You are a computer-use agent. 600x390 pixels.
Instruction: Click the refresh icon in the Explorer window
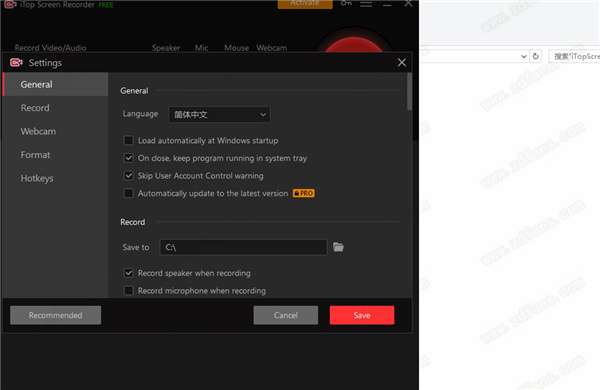pos(536,56)
